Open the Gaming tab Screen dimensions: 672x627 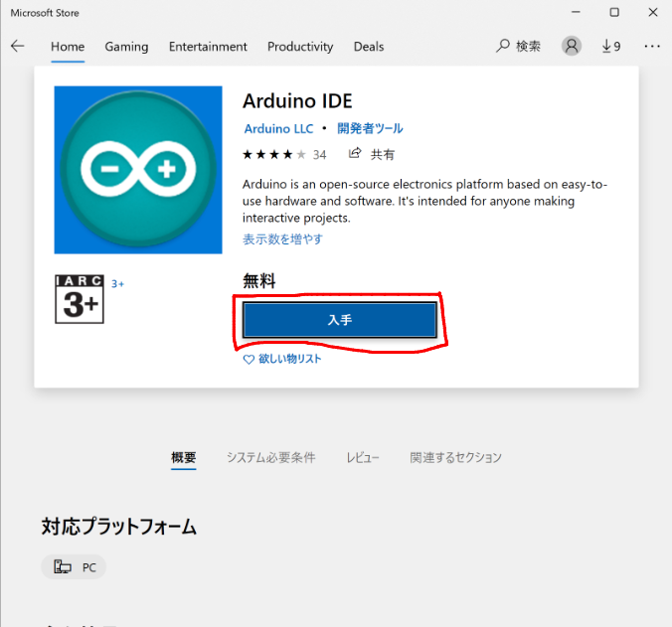pyautogui.click(x=126, y=47)
